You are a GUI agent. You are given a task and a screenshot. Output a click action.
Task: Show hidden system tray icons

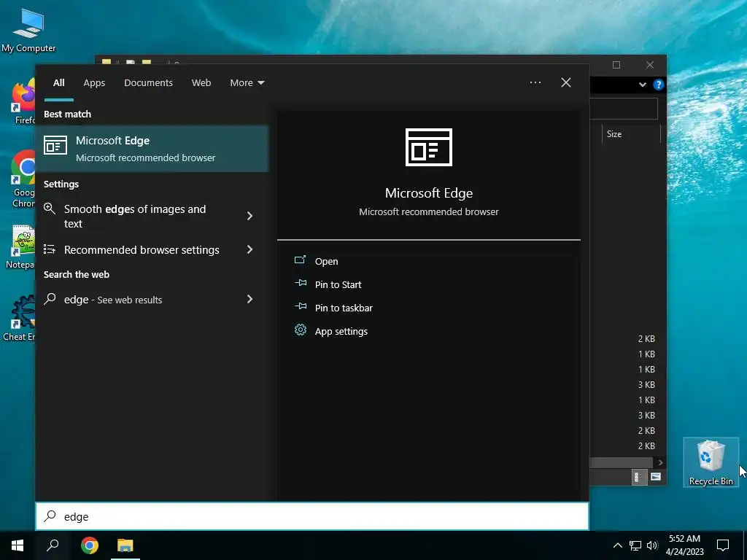click(x=617, y=545)
